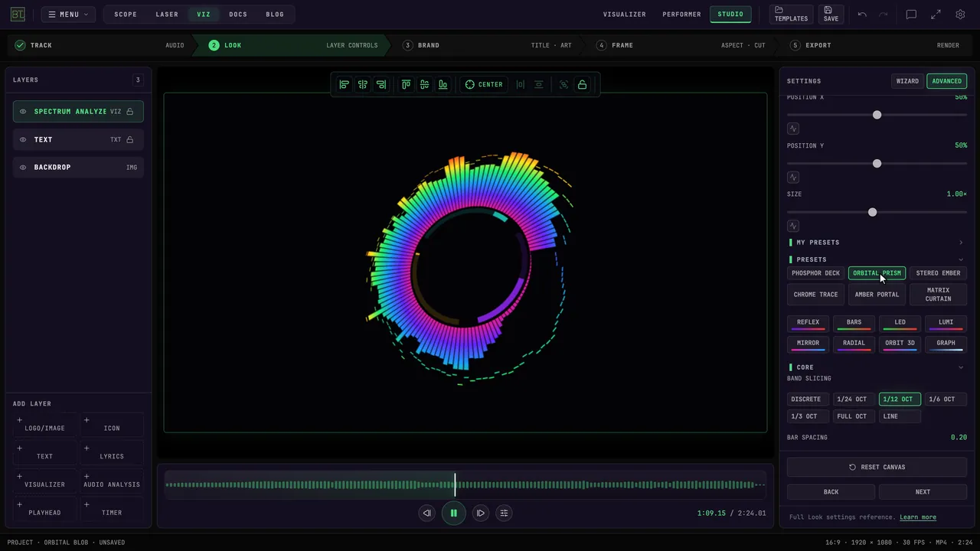Adjust the Size slider
The height and width of the screenshot is (551, 980).
pyautogui.click(x=877, y=212)
